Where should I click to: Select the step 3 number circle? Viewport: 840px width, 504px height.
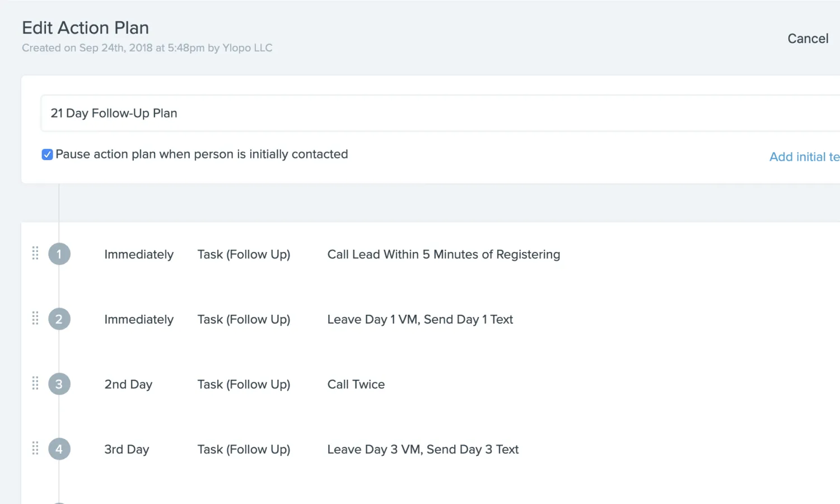coord(59,384)
